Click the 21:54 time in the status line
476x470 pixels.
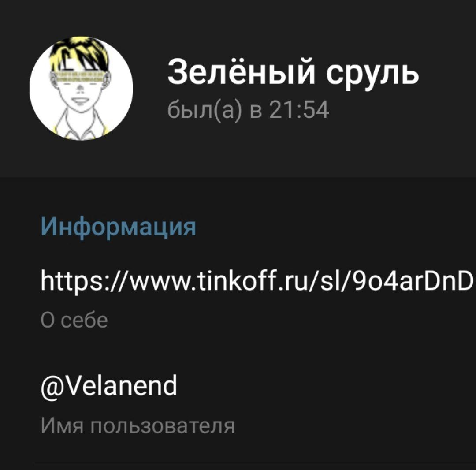coord(299,110)
